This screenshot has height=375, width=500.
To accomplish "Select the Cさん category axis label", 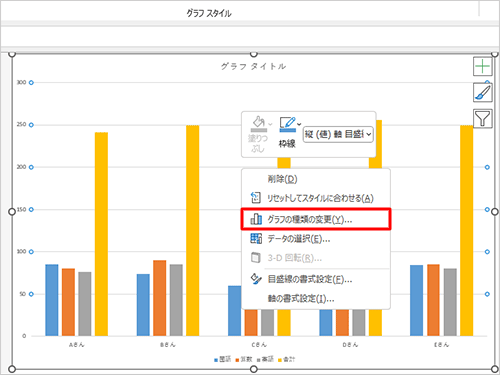I will point(259,345).
